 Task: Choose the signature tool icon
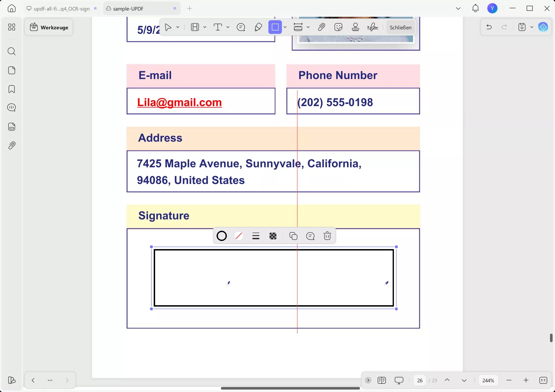tap(373, 27)
